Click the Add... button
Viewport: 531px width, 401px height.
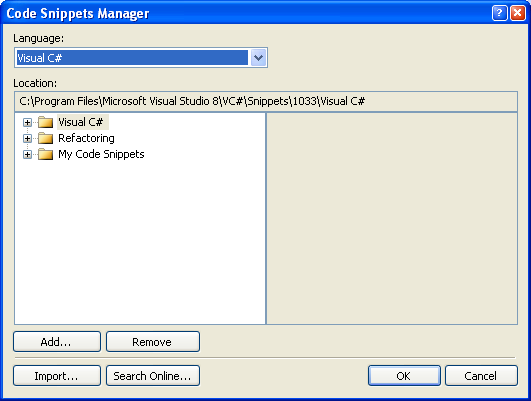pyautogui.click(x=57, y=342)
